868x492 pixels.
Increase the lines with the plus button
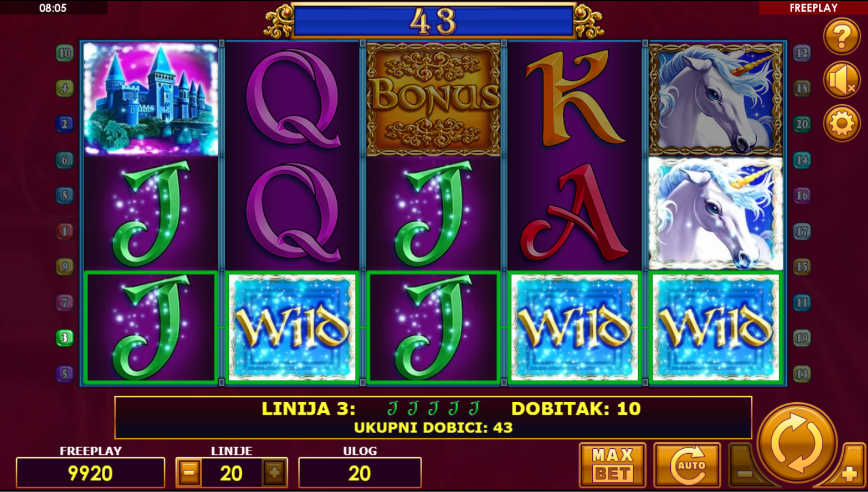[x=275, y=473]
